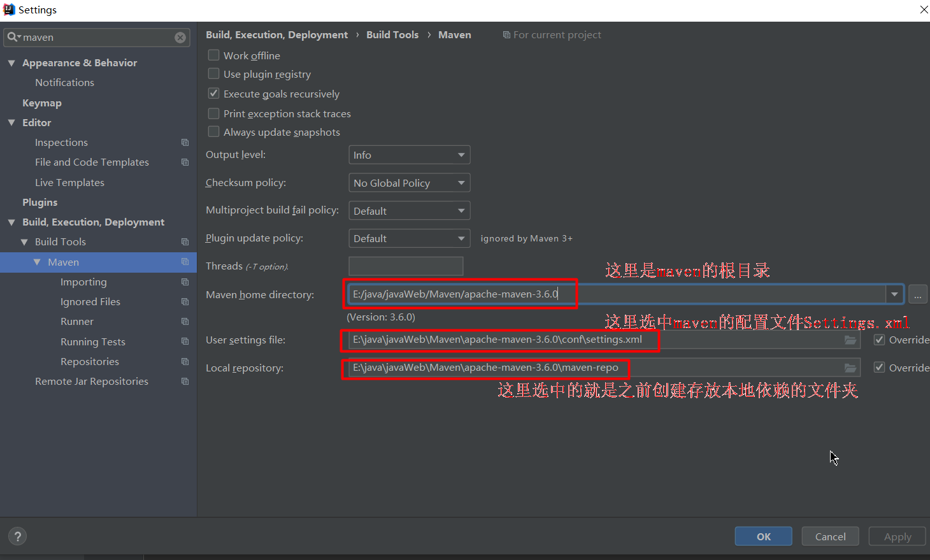Click project-level icon on Maven row
Screen dimensions: 930x560
coord(185,262)
